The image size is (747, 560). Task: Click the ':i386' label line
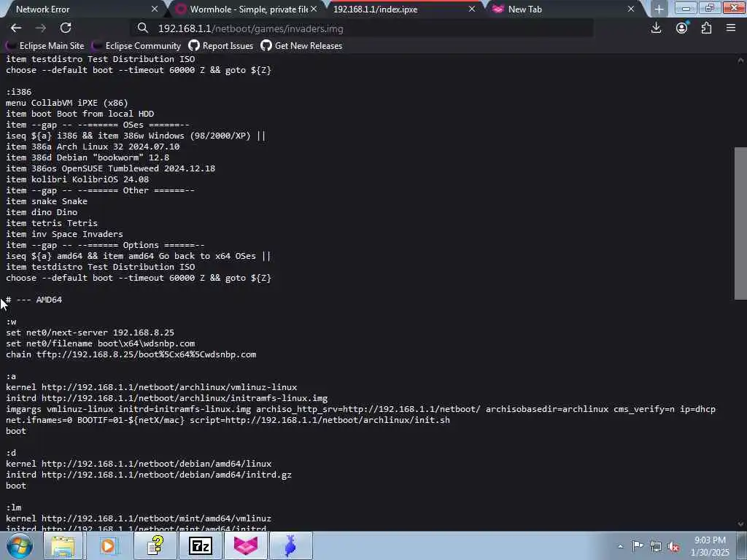pos(18,92)
